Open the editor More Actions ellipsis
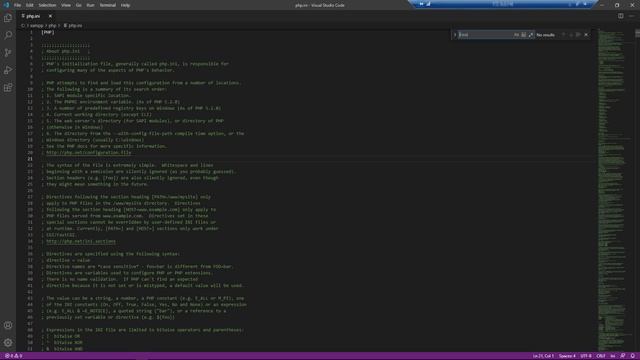This screenshot has height=360, width=640. (x=631, y=16)
